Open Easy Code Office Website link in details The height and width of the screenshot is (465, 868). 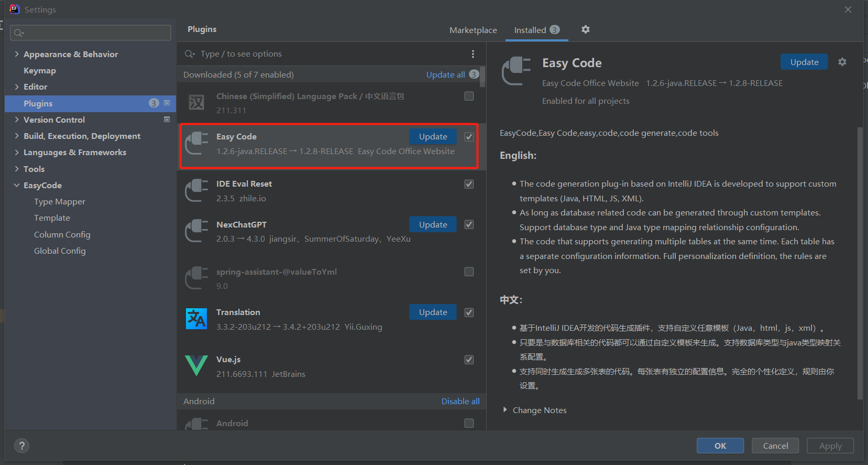click(590, 83)
